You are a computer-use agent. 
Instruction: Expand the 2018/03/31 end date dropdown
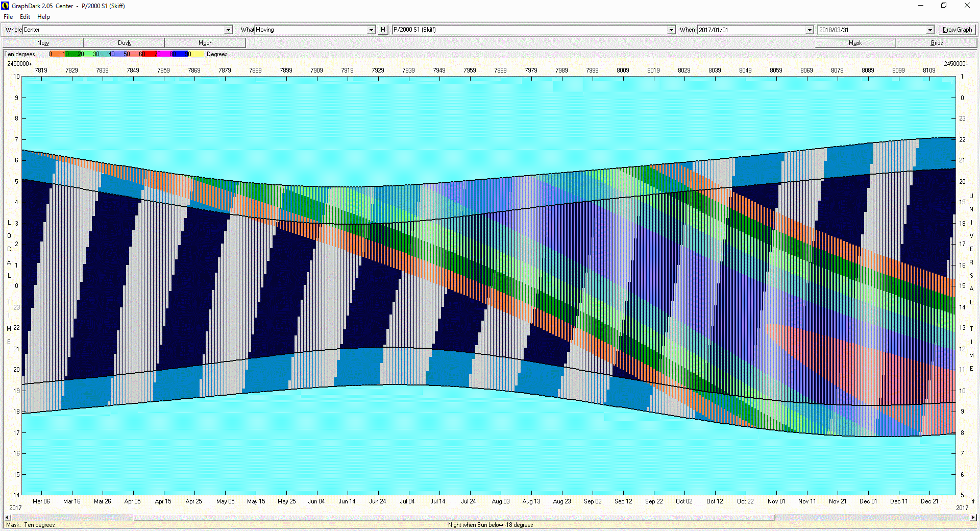pyautogui.click(x=929, y=30)
